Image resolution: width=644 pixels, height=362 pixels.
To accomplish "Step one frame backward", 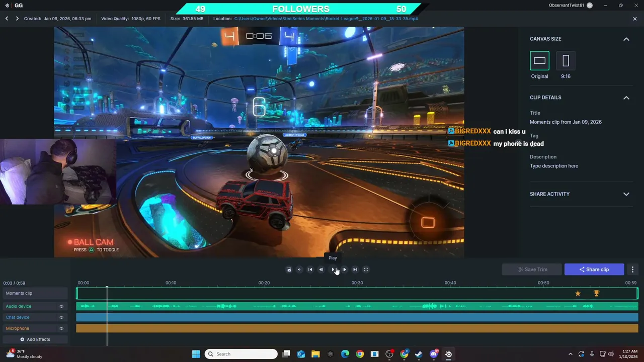I will coord(321,269).
